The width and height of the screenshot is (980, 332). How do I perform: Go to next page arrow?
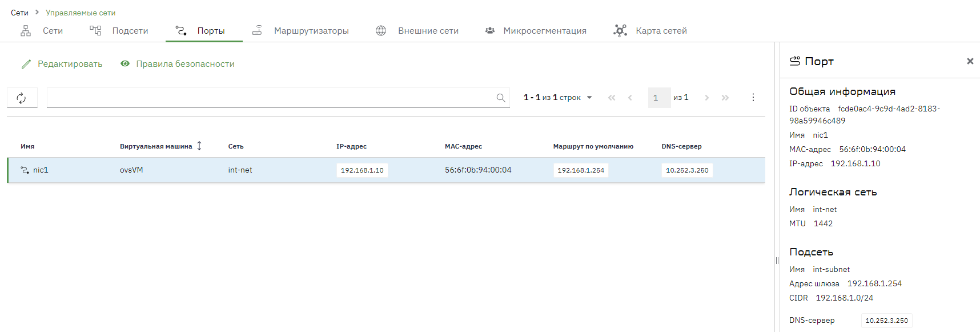706,98
